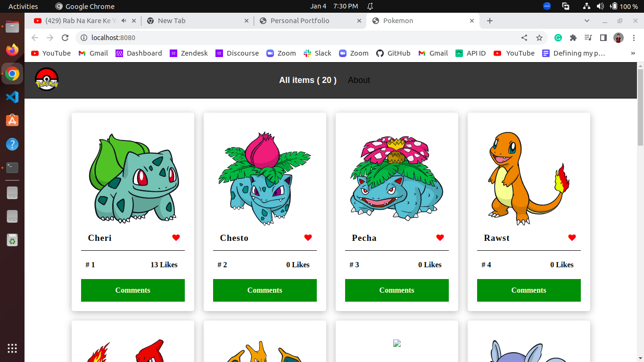Click the Pokemon pokeball logo in header

pos(47,80)
